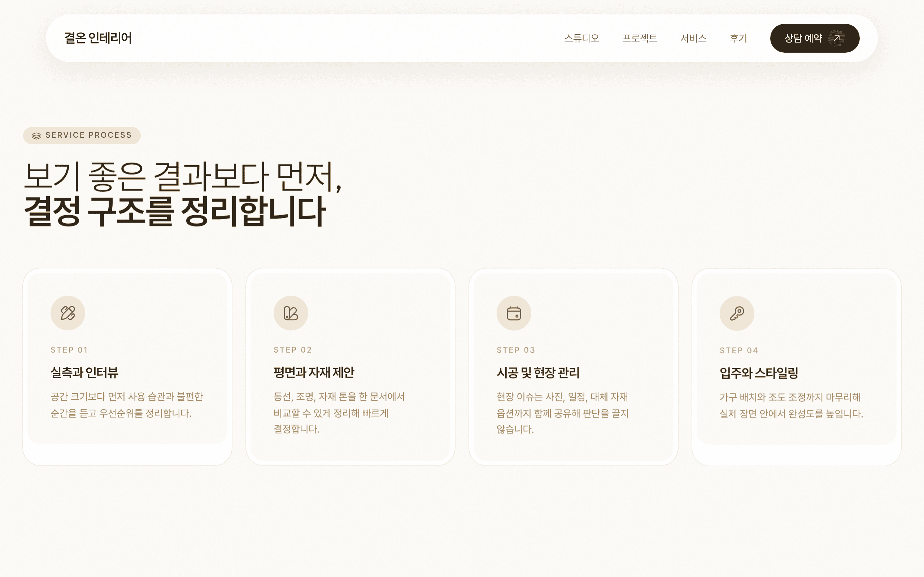Open the 스튜디오 navigation item
The height and width of the screenshot is (577, 924).
(x=582, y=38)
